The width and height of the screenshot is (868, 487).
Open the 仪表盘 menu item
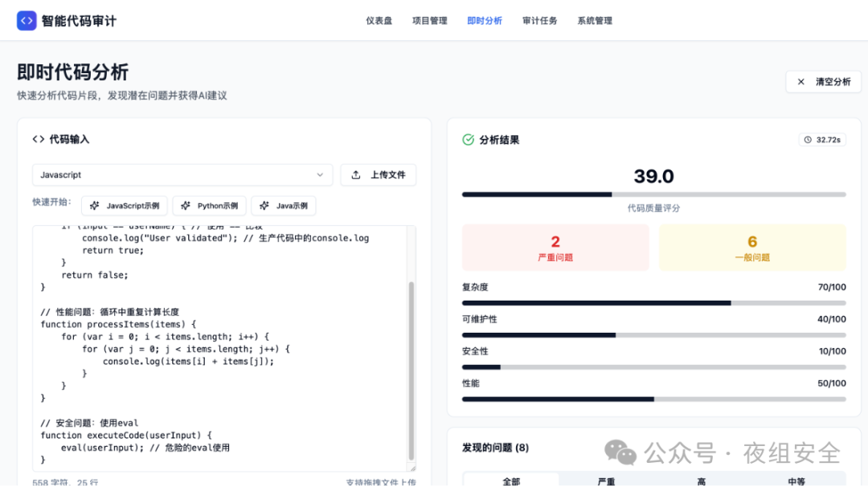[379, 21]
